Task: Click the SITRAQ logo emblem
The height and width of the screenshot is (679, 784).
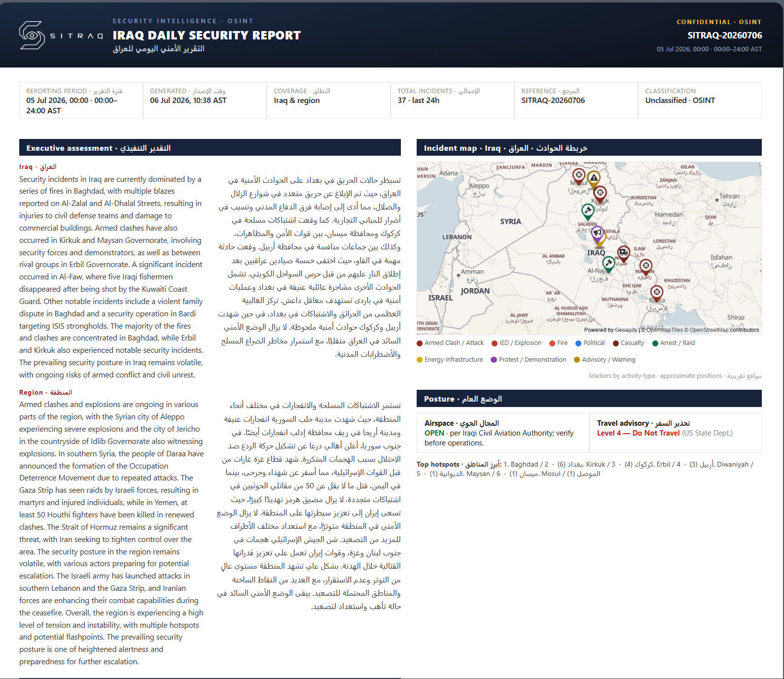Action: tap(32, 35)
